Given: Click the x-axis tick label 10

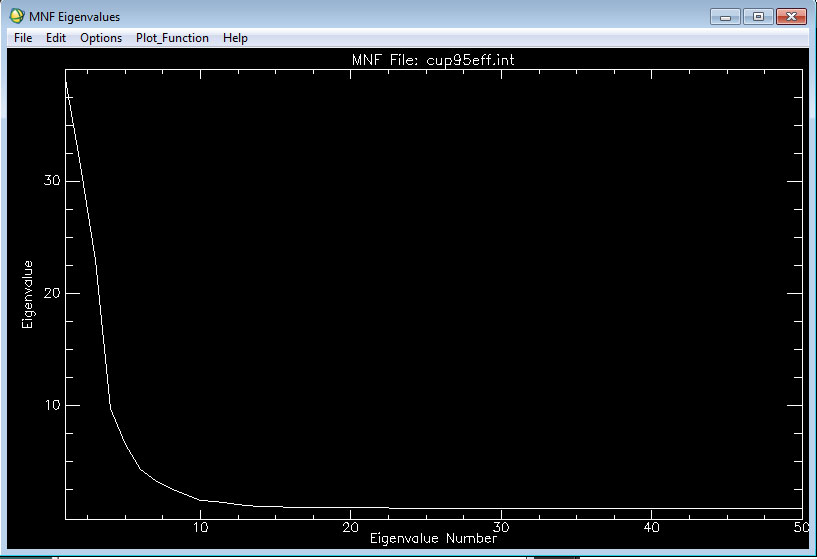Looking at the screenshot, I should pos(200,528).
